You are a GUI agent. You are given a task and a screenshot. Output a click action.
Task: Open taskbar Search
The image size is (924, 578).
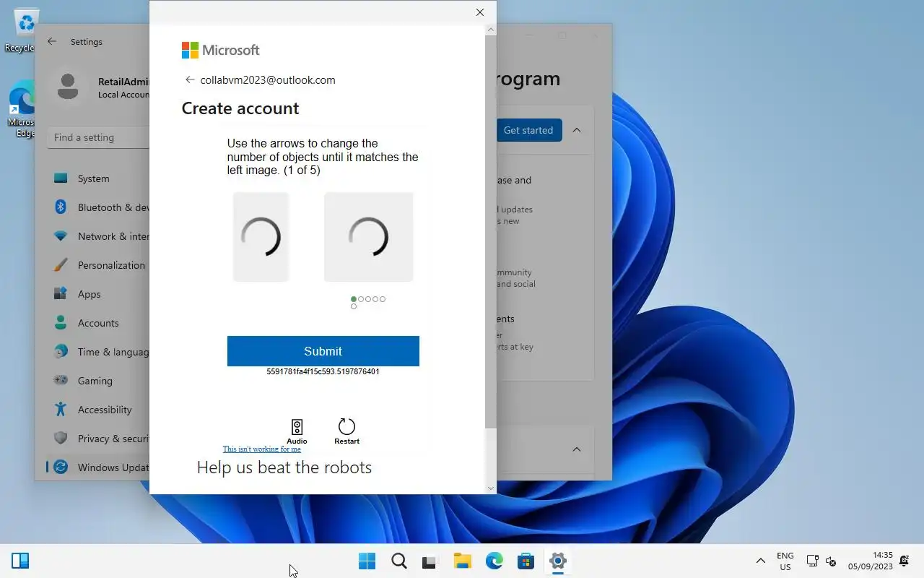point(398,561)
